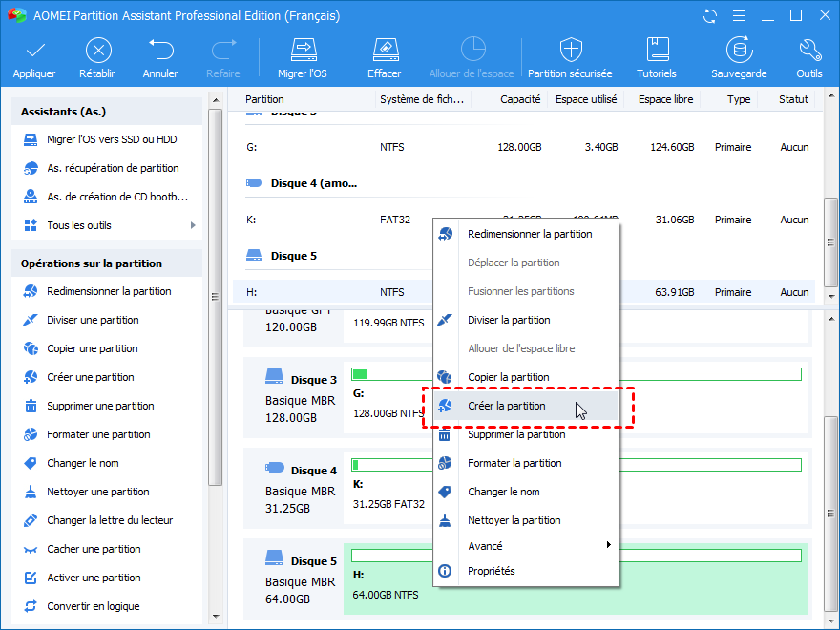Select Propriétés in the context menu
840x630 pixels.
(x=491, y=571)
